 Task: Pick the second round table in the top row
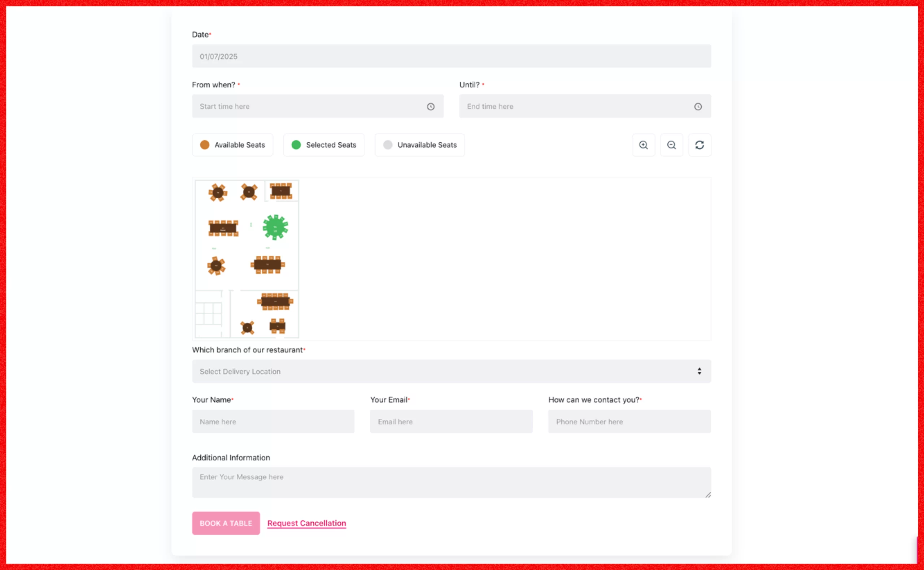(x=249, y=192)
